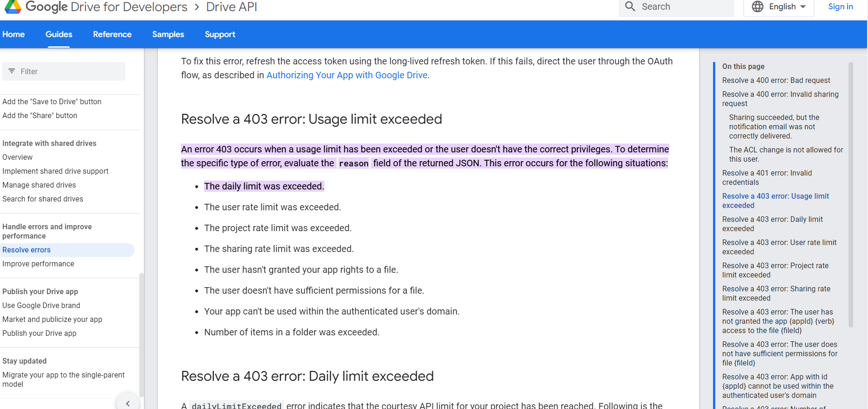Open Add the "Save to Drive" button page
Screen dimensions: 868x409
(52, 101)
